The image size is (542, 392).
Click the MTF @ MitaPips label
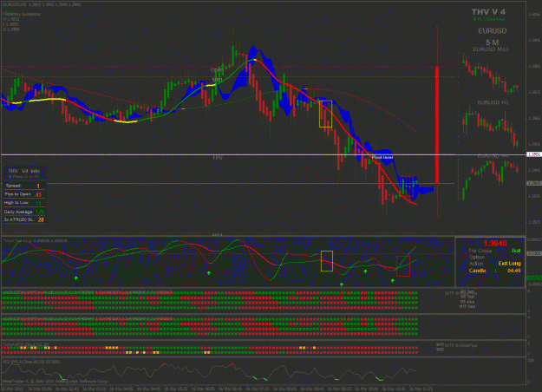460,345
